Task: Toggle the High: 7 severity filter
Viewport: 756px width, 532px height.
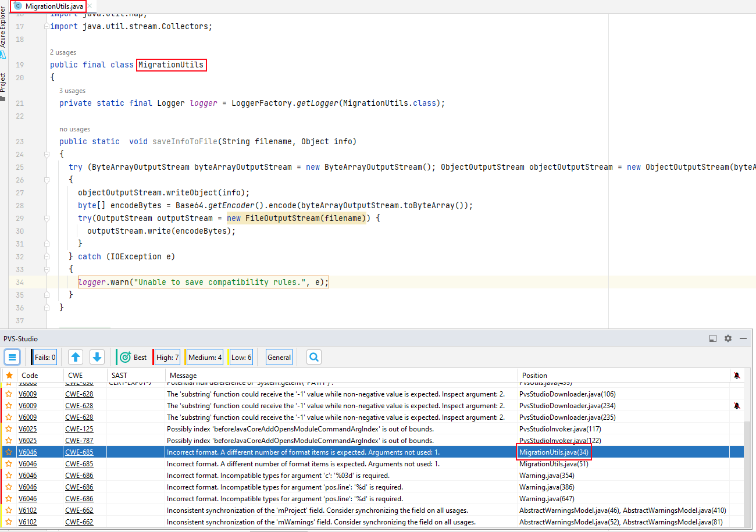Action: (167, 357)
